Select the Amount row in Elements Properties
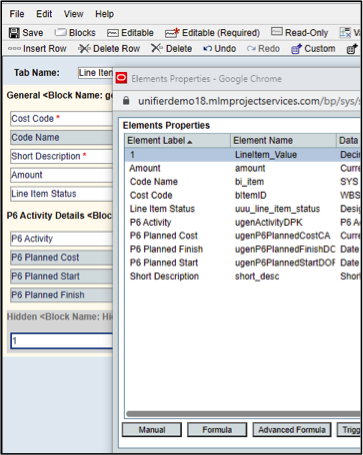 click(243, 168)
